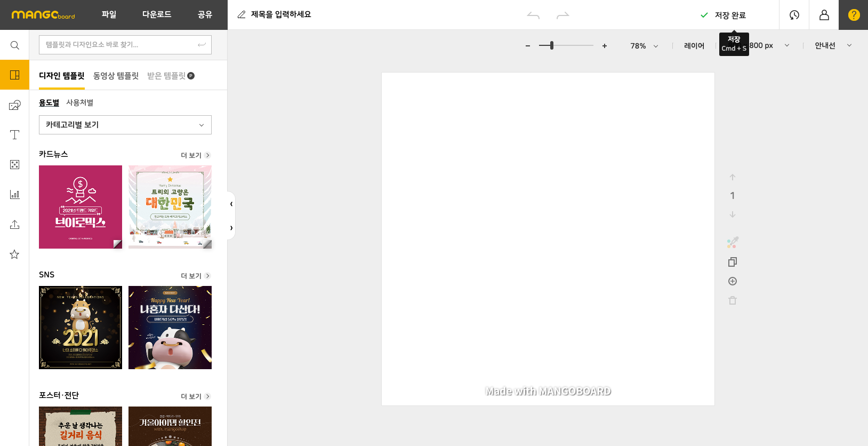Delete the page with trash icon
868x446 pixels.
733,300
